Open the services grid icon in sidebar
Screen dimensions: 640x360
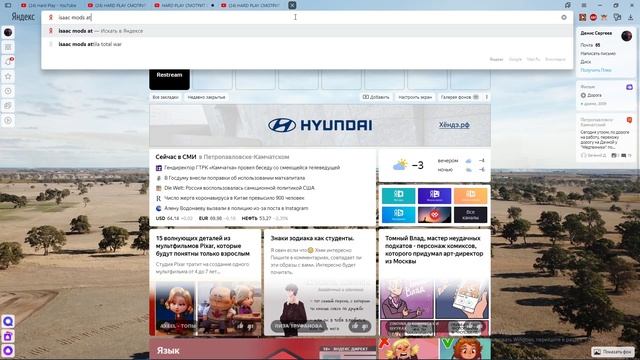[x=8, y=47]
